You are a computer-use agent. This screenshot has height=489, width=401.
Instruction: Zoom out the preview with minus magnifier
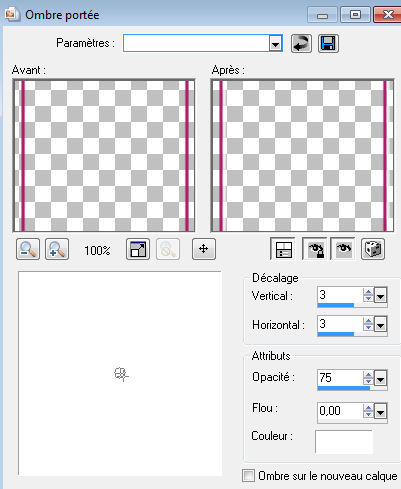[28, 249]
